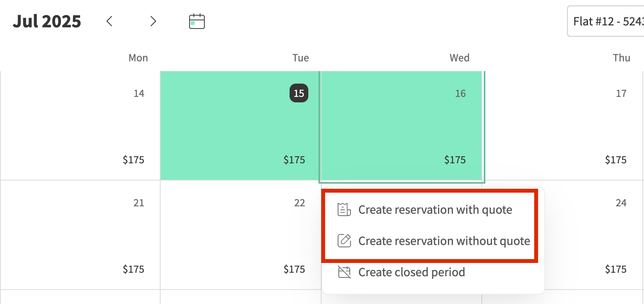Go to next month arrow
This screenshot has width=644, height=304.
(153, 21)
